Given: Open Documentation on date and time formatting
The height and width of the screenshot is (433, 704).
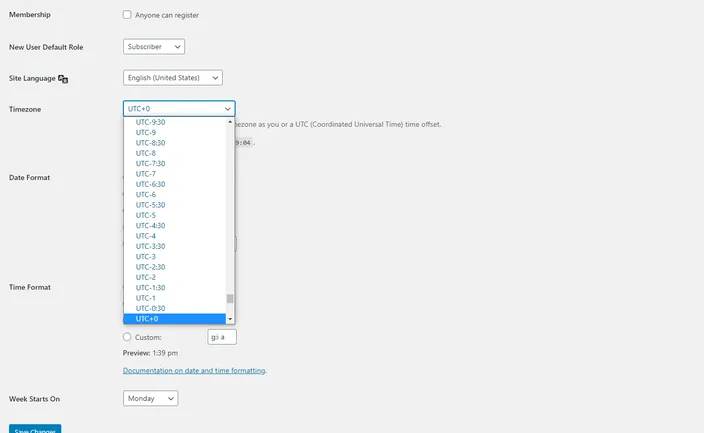Looking at the screenshot, I should [194, 371].
